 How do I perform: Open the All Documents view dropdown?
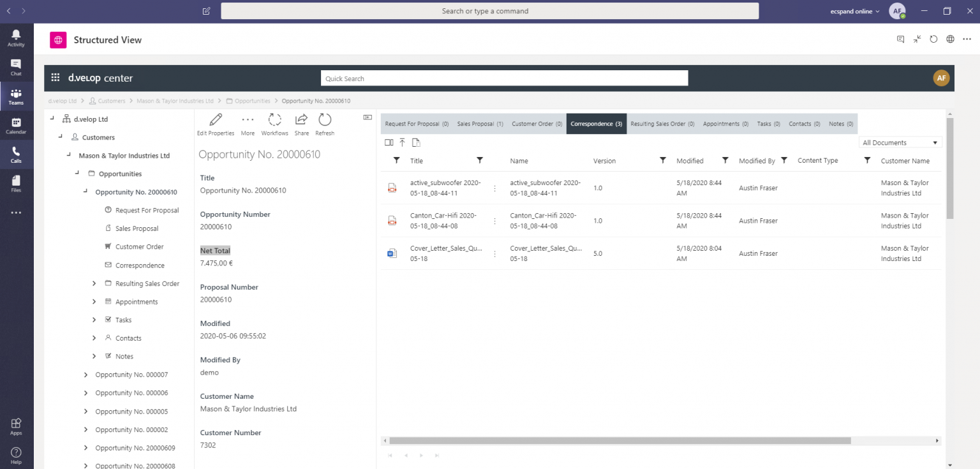point(900,142)
